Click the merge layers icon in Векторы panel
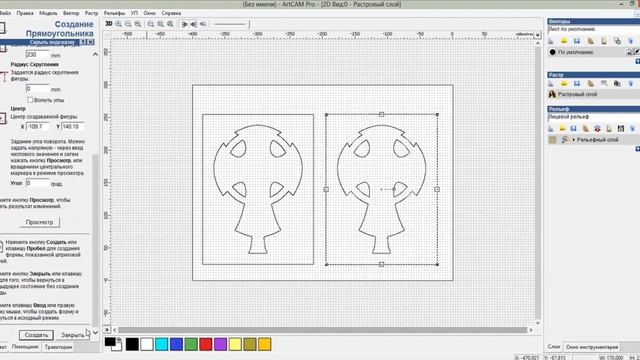The height and width of the screenshot is (360, 640). (617, 41)
